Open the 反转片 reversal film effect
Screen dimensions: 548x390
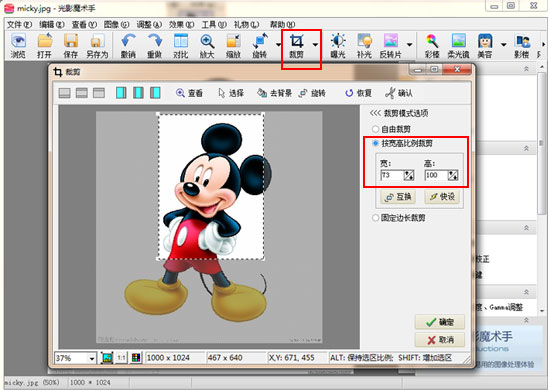[391, 46]
